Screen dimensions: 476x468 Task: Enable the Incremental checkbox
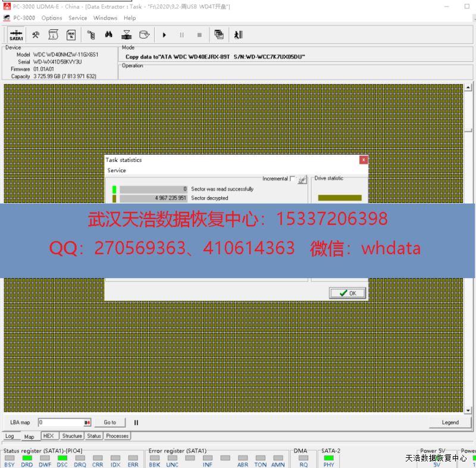pos(293,179)
